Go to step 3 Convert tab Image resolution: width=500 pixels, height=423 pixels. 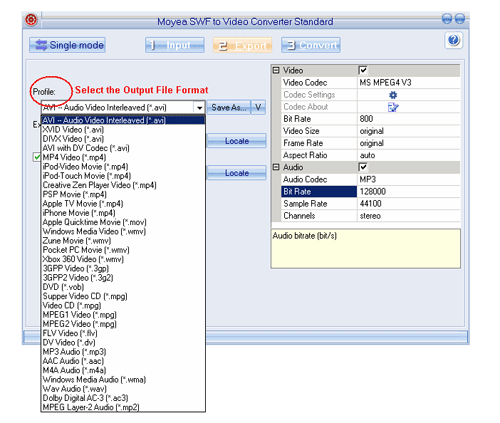[x=311, y=45]
